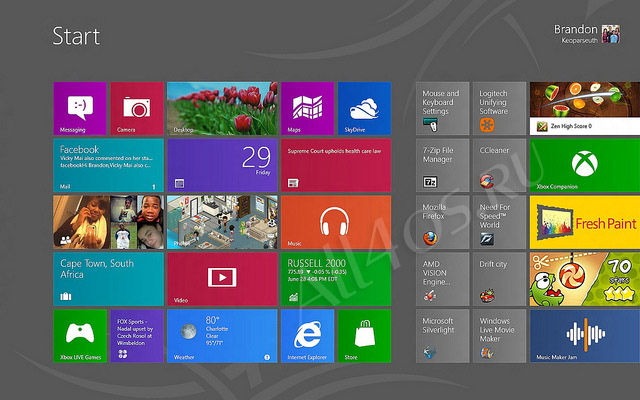Open the Messaging tile
The image size is (640, 400).
point(80,108)
